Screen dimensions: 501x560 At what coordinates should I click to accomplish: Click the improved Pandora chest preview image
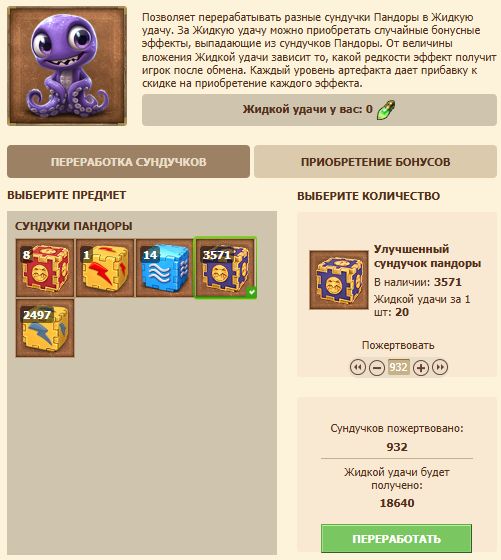tap(339, 280)
